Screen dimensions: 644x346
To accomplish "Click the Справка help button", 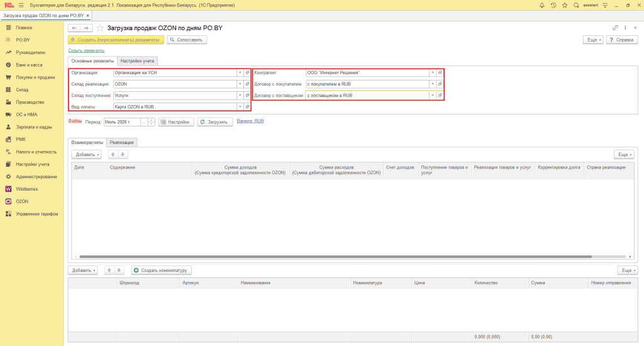I will click(x=622, y=40).
